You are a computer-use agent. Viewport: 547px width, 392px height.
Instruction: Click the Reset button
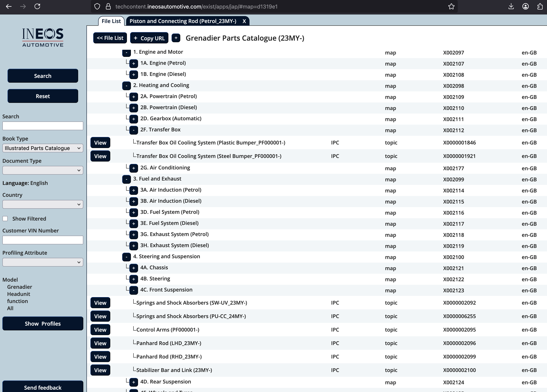coord(43,96)
